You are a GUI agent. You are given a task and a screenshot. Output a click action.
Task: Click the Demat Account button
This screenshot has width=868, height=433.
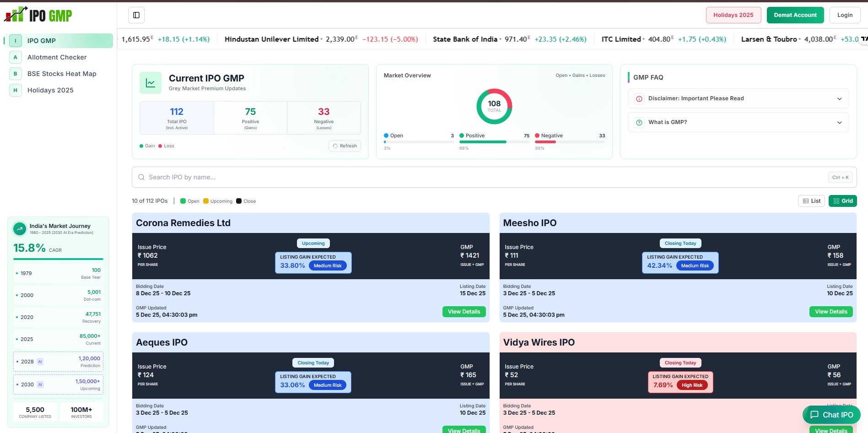tap(795, 15)
